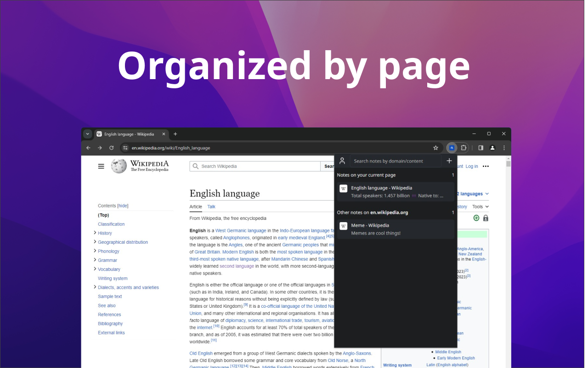Go to See also in contents
This screenshot has height=368, width=588.
[x=107, y=305]
